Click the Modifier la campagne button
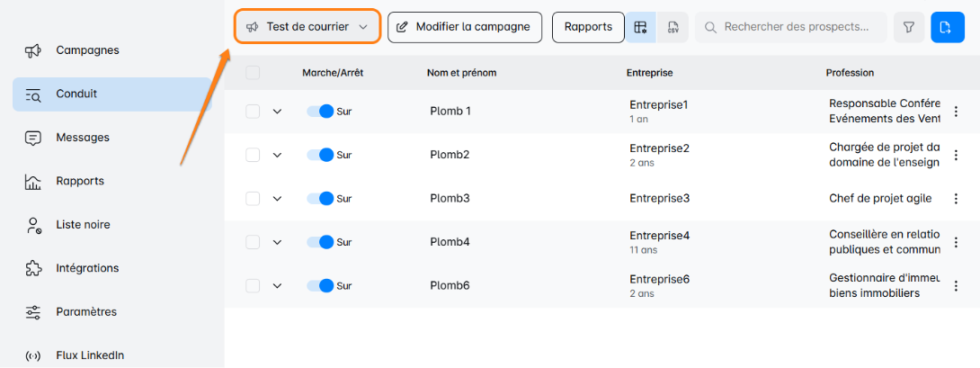The height and width of the screenshot is (368, 980). (x=464, y=27)
